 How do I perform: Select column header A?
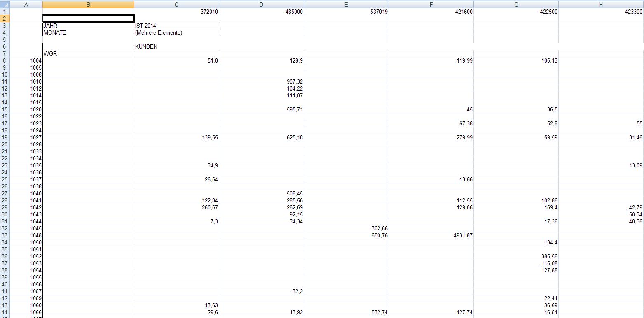[x=26, y=5]
